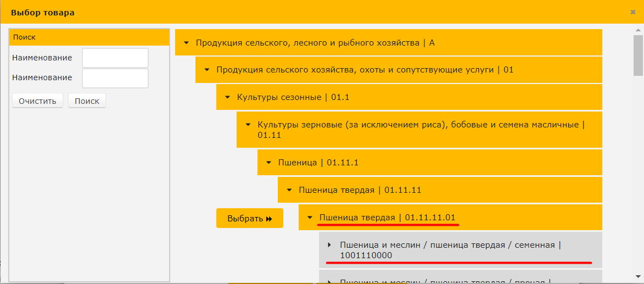This screenshot has width=644, height=284.
Task: Click the vertical scrollbar thumb
Action: coord(638,55)
